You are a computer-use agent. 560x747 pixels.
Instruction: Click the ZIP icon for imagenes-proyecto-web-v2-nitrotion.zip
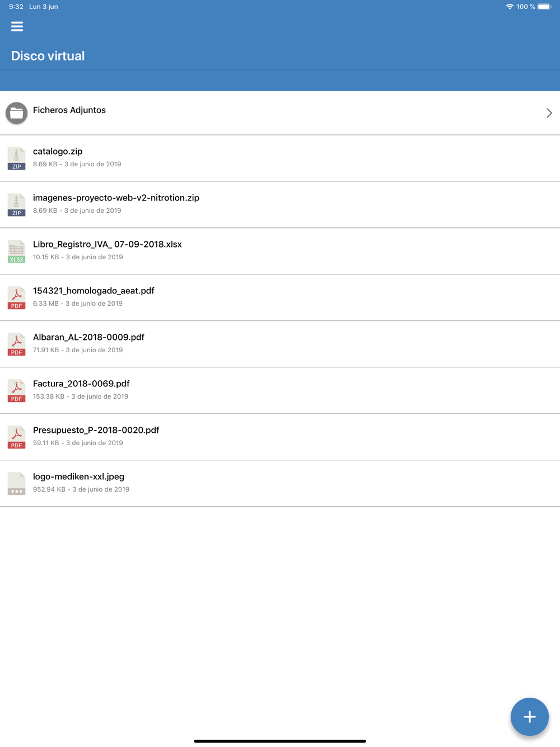click(x=17, y=205)
